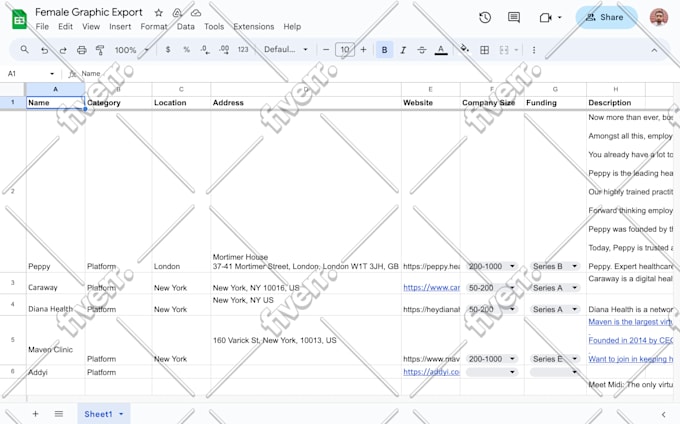Viewport: 680px width, 424px height.
Task: Open the Google Sheets home icon
Action: [x=19, y=19]
